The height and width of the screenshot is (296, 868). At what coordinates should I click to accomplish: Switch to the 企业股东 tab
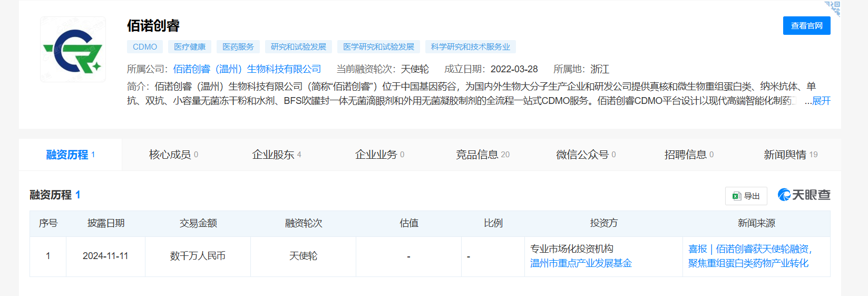click(x=276, y=155)
